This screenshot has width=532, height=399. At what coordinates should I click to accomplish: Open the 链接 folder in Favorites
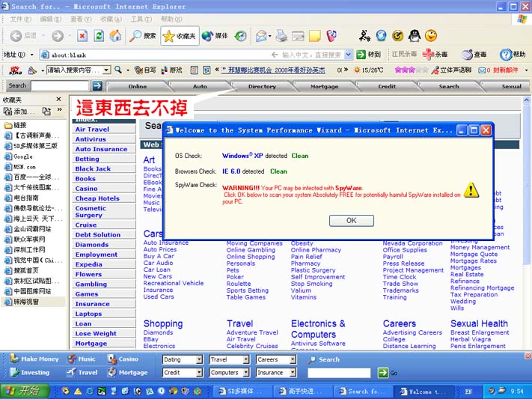tap(15, 125)
